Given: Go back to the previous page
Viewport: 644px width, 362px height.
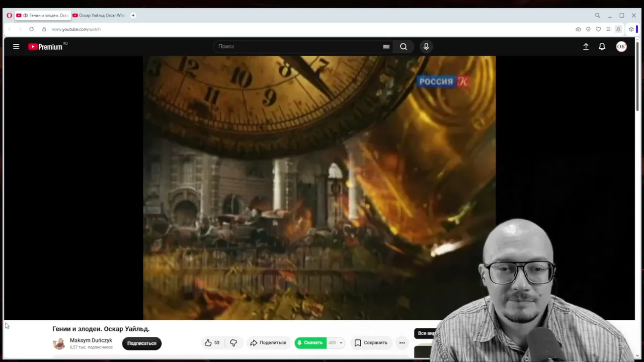Looking at the screenshot, I should click(9, 29).
